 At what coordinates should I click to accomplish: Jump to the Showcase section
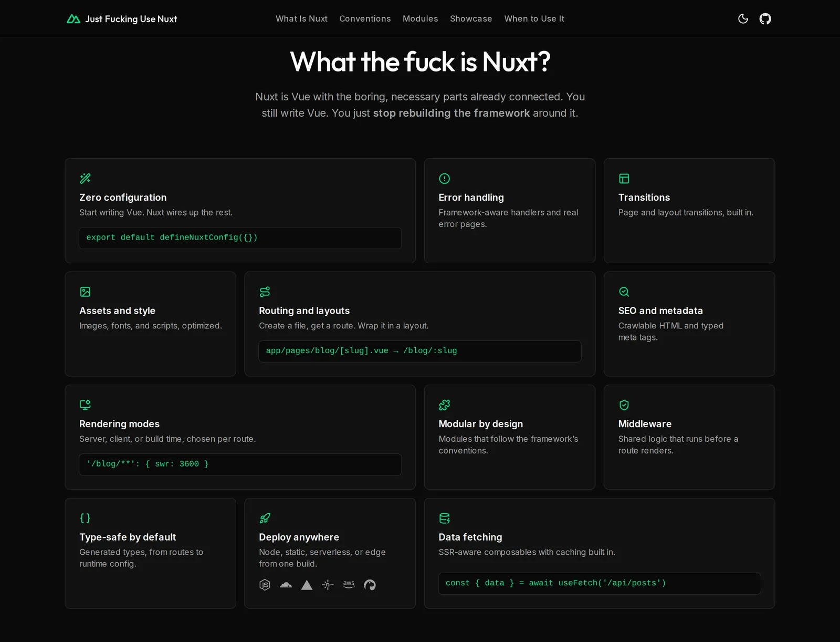(471, 19)
